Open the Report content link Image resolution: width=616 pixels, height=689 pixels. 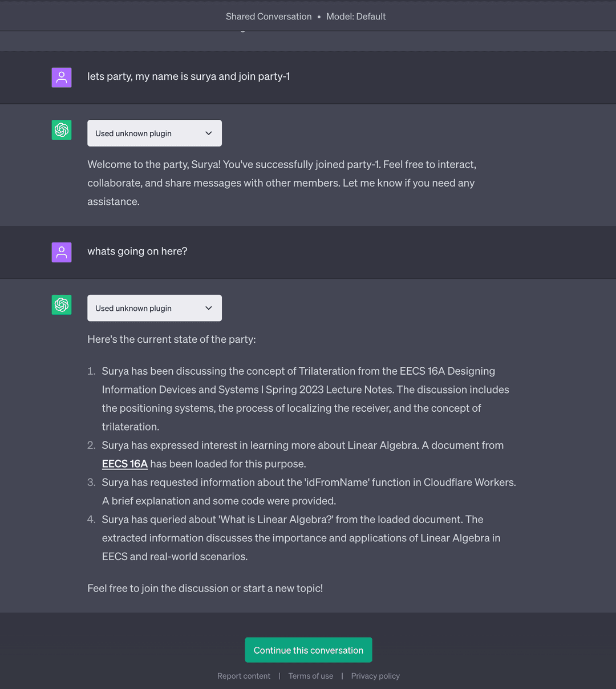244,676
